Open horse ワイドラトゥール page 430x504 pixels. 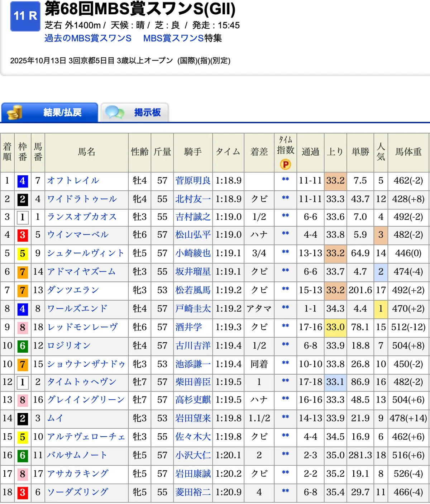point(82,199)
